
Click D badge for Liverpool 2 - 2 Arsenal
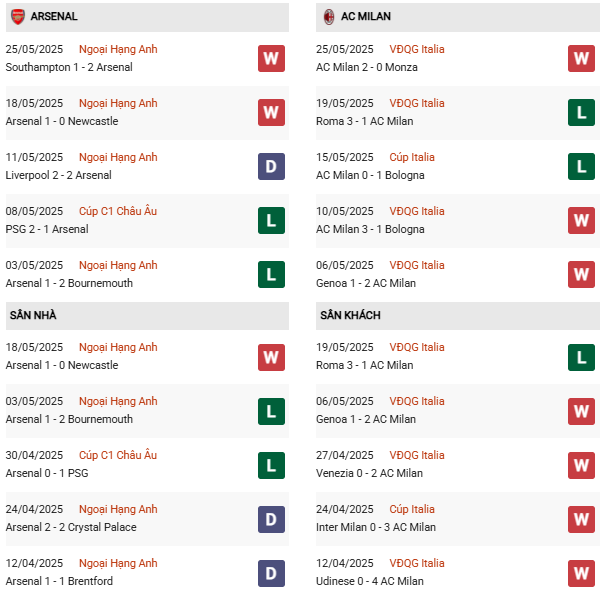[271, 166]
